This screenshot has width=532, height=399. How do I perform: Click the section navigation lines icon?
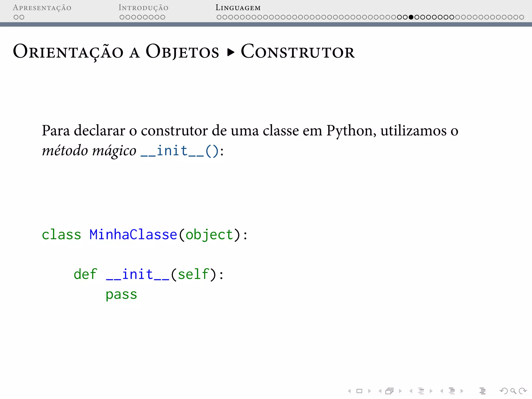coord(452,391)
